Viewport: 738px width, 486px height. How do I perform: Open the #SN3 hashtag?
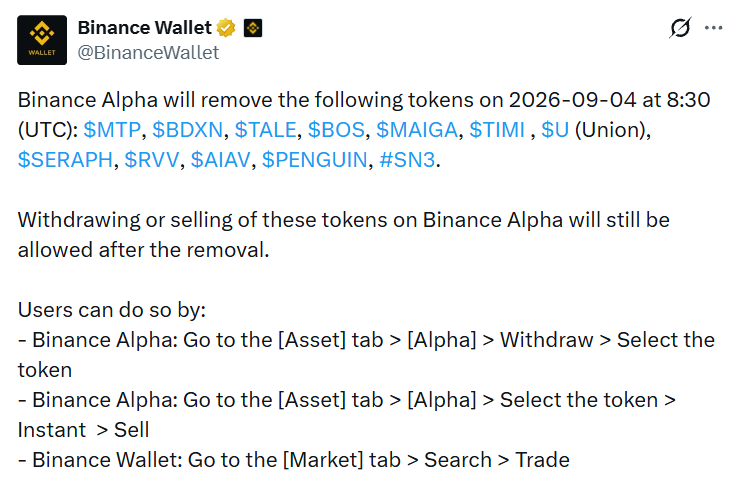pos(407,160)
